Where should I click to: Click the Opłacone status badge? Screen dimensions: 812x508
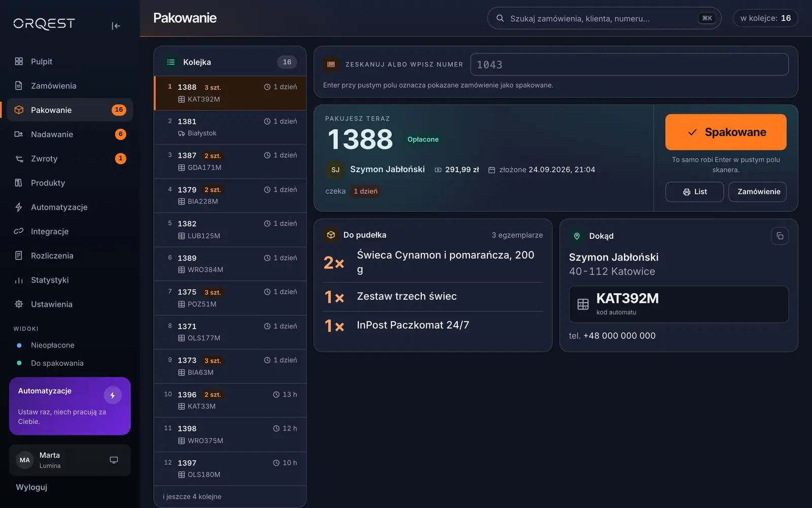coord(423,139)
